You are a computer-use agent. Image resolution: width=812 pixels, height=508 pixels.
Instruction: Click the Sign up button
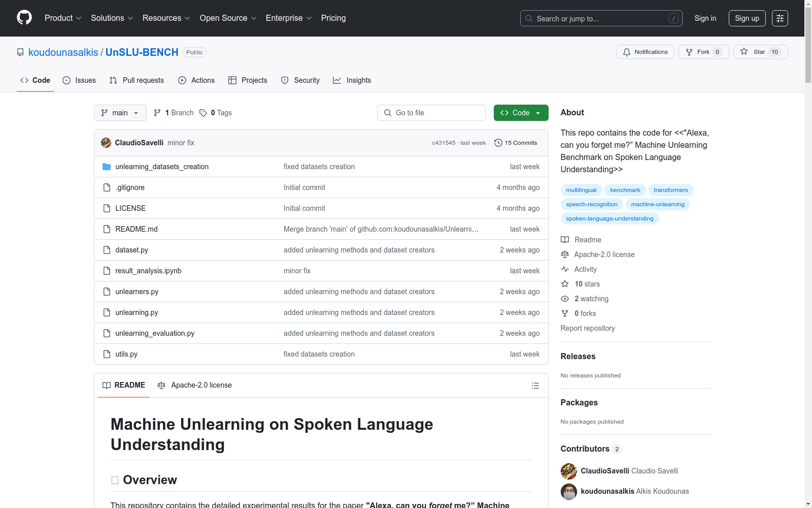(747, 18)
